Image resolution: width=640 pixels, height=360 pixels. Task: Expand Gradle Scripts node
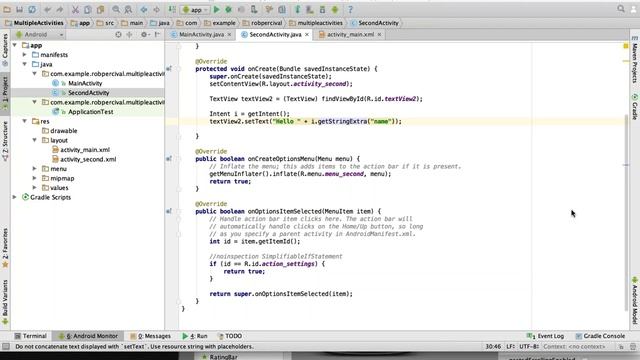coord(15,197)
